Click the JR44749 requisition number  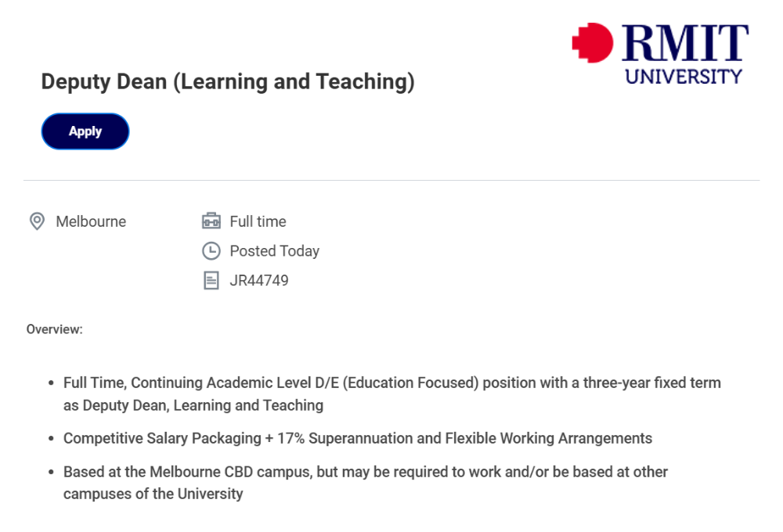tap(259, 280)
